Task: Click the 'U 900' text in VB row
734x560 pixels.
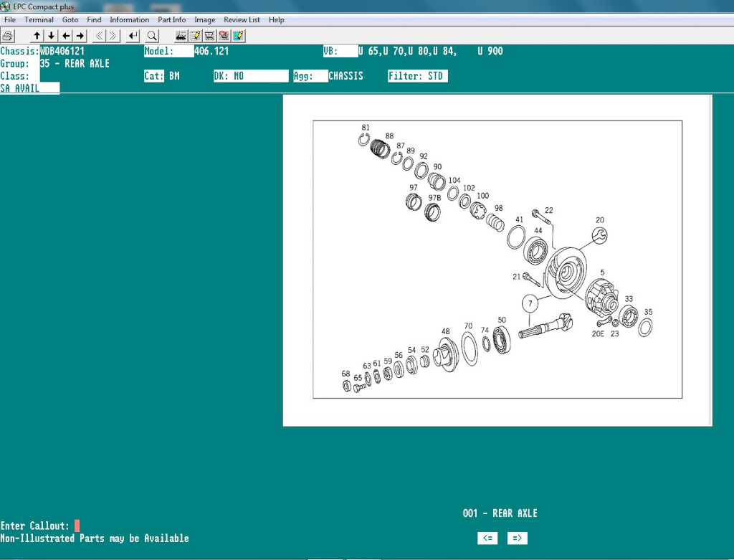Action: coord(490,51)
